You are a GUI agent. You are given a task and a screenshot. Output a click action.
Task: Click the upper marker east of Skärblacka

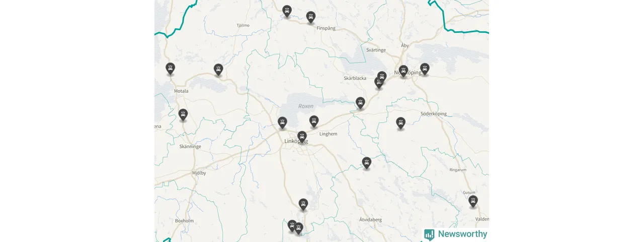point(382,77)
